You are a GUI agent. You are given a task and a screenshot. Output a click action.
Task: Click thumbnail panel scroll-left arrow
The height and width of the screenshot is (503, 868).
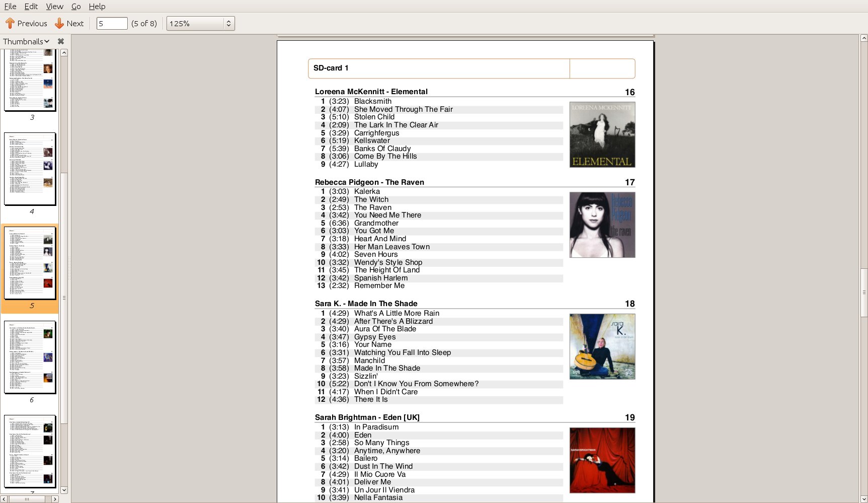[4, 499]
